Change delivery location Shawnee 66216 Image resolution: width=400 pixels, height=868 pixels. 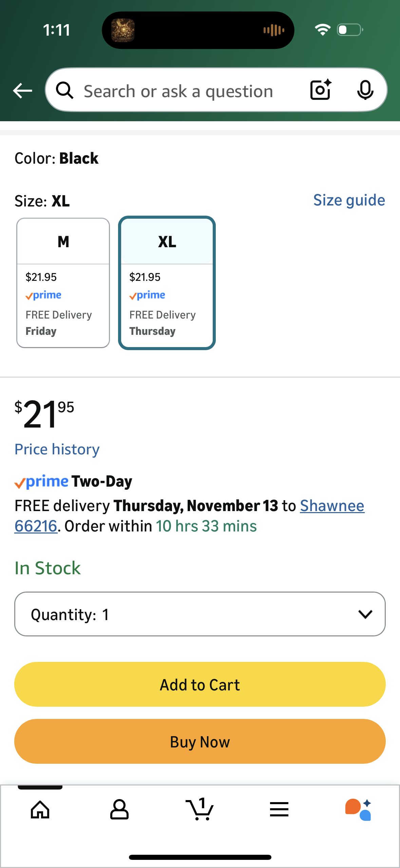click(332, 506)
